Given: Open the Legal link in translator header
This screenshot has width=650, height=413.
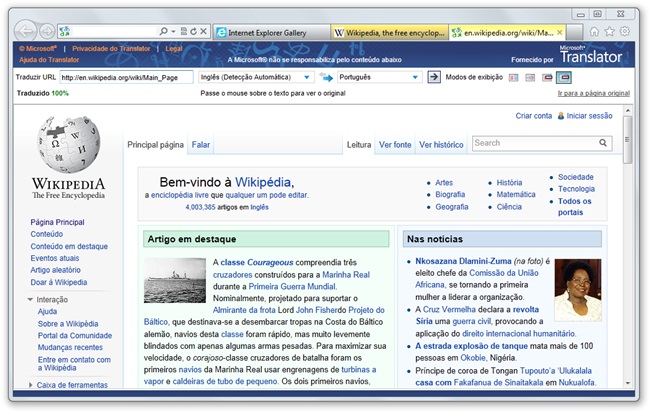Looking at the screenshot, I should (174, 49).
